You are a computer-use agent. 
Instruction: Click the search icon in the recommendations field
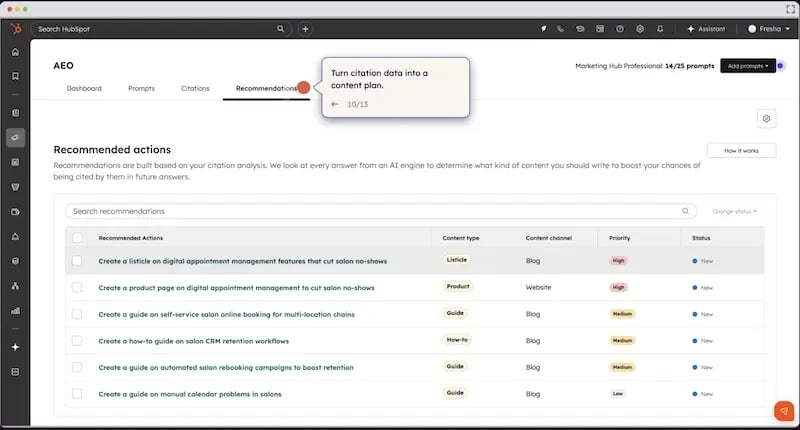(685, 211)
